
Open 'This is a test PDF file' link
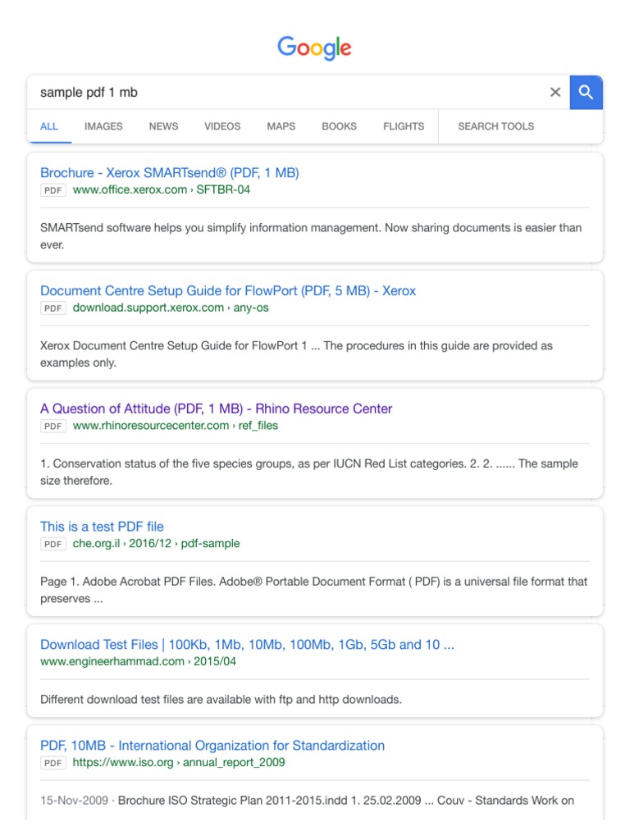click(x=102, y=527)
